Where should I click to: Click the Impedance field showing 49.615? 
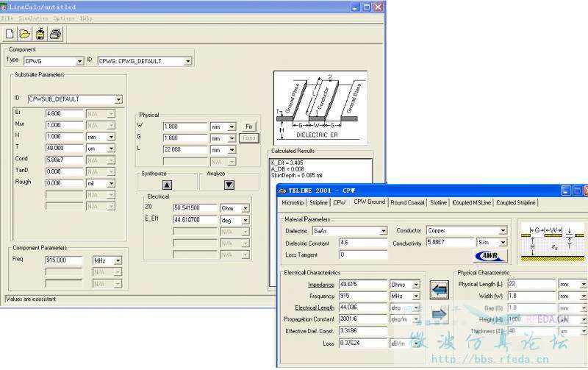tap(363, 285)
